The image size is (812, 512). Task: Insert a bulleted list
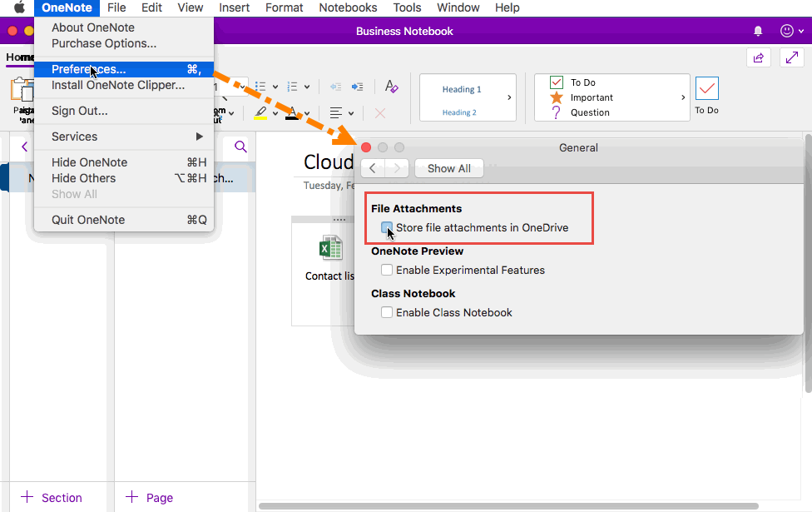pos(260,87)
